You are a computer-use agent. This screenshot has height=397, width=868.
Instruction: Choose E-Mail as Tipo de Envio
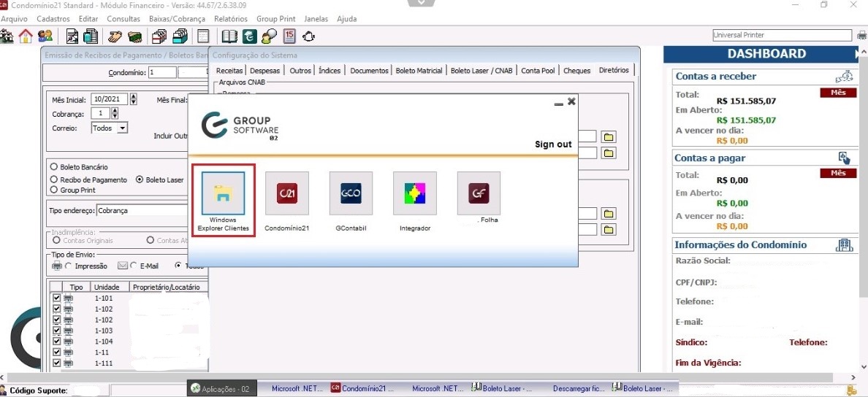[x=134, y=266]
